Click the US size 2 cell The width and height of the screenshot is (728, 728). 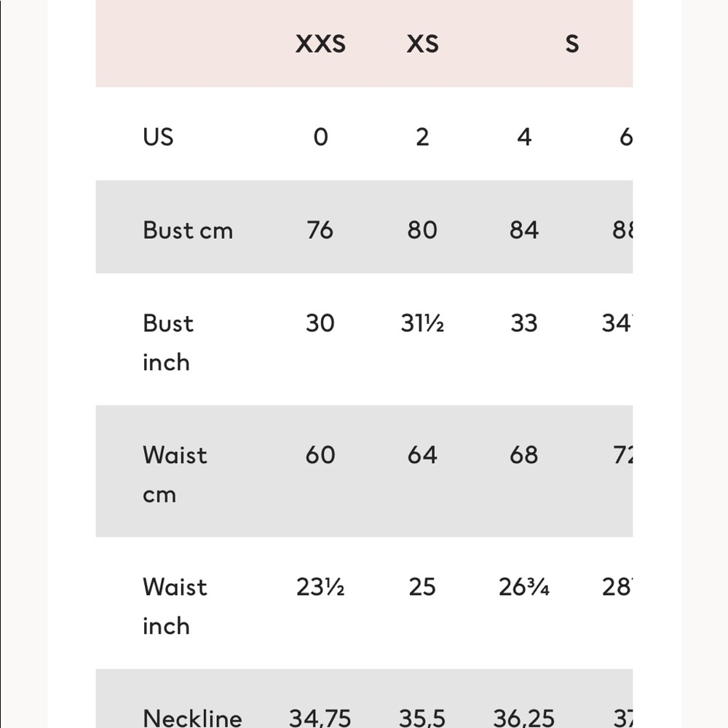coord(422,137)
